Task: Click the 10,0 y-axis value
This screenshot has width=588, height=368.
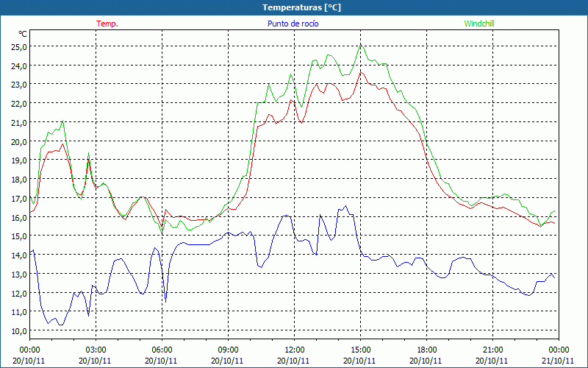Action: point(19,330)
